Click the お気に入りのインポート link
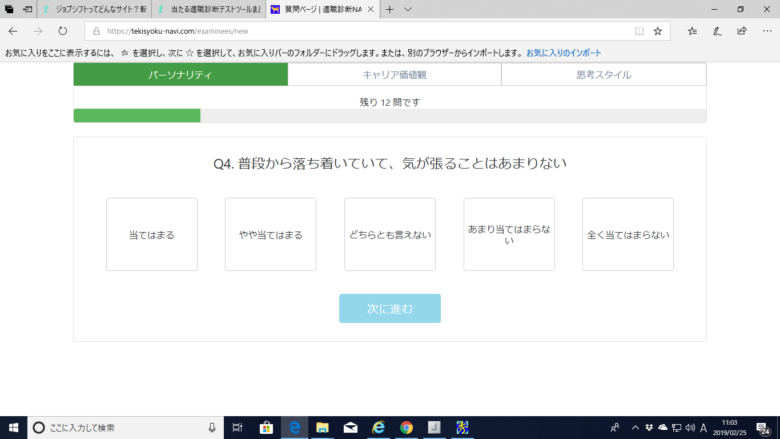The height and width of the screenshot is (439, 780). [x=564, y=53]
